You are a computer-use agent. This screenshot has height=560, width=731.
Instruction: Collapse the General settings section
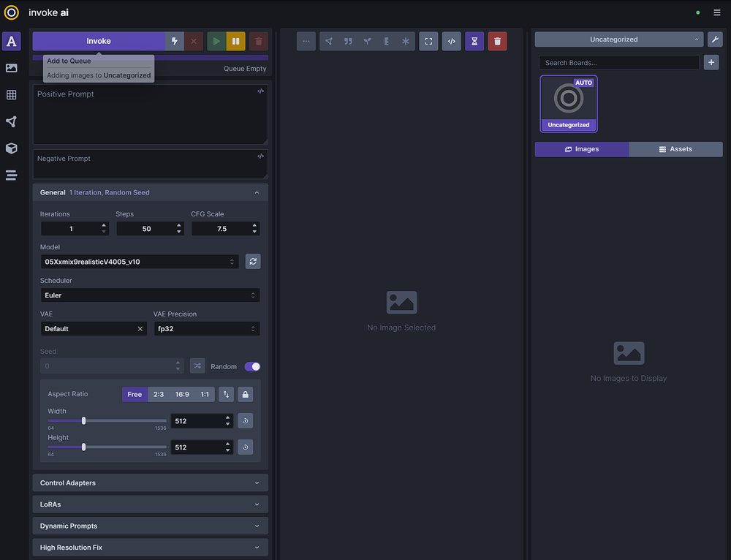[x=257, y=192]
